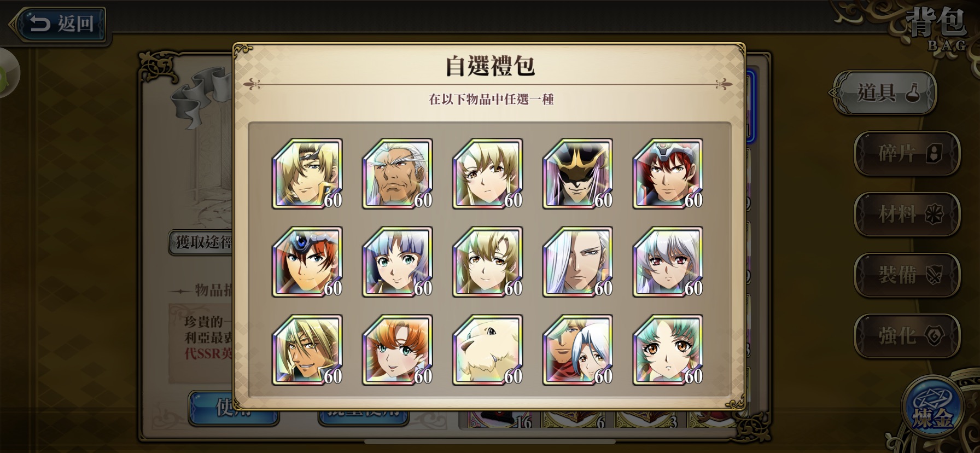Select the red-haired hero with blue gem goggles
This screenshot has width=980, height=453.
(x=307, y=262)
